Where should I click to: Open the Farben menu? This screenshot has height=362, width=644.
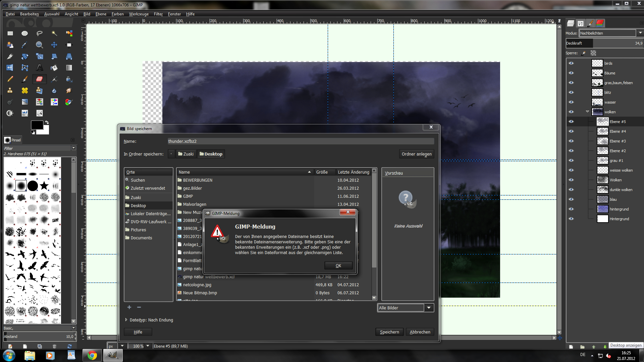click(118, 14)
